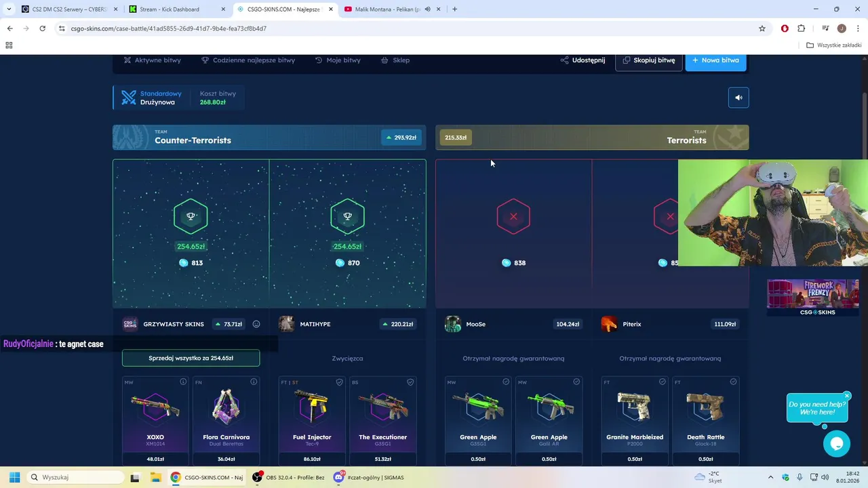This screenshot has width=868, height=488.
Task: Open the browser extensions puzzle icon
Action: 801,28
